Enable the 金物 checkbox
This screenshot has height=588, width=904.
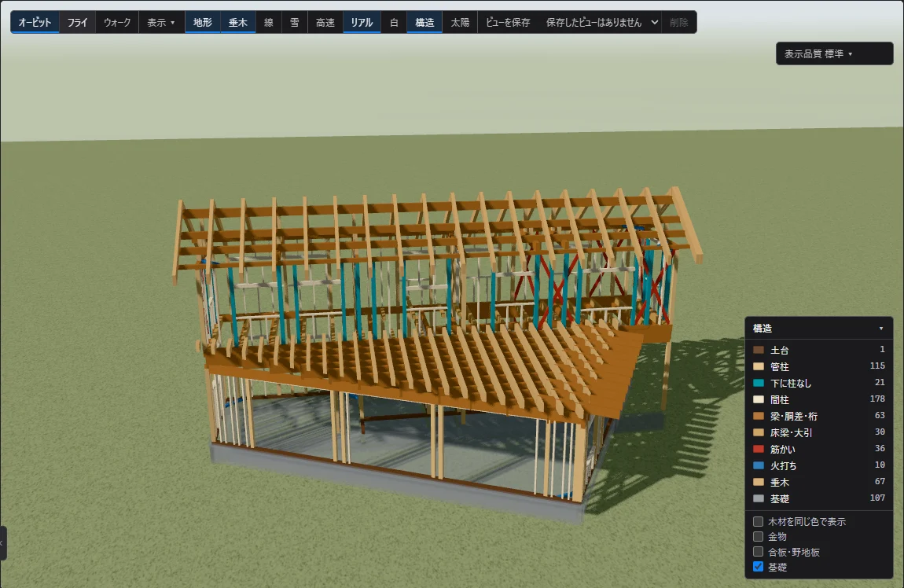point(758,536)
